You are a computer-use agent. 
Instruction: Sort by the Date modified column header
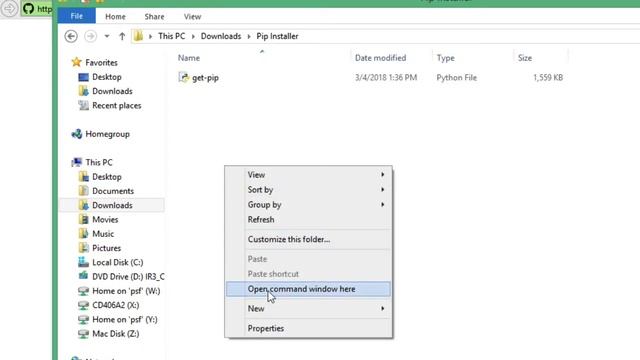pos(380,58)
